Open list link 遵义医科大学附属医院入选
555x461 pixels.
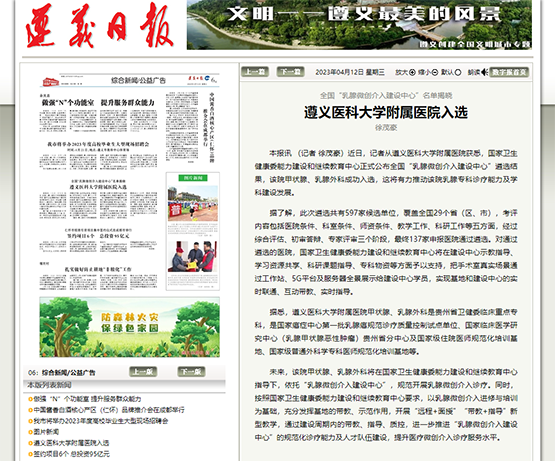(71, 443)
